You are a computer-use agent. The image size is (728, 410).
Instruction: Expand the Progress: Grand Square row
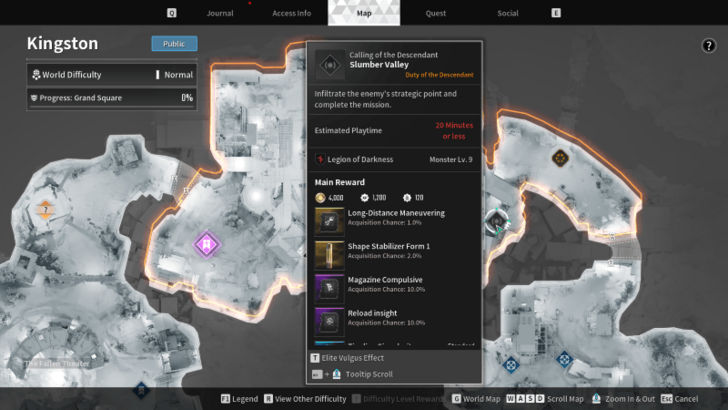point(111,97)
